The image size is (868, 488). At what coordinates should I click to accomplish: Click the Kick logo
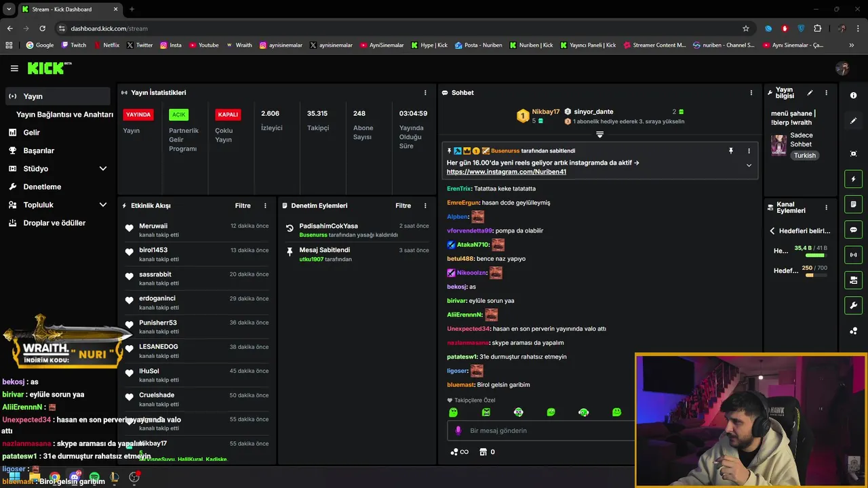pos(49,68)
